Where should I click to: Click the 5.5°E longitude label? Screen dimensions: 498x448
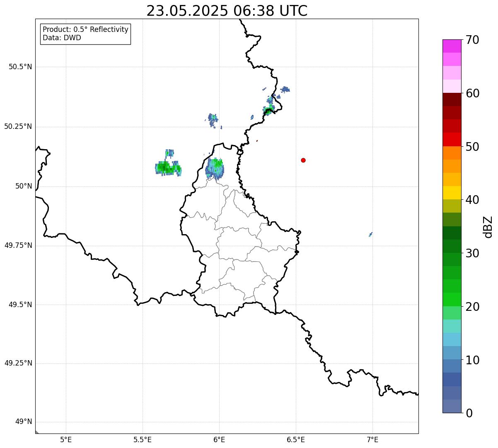click(143, 440)
